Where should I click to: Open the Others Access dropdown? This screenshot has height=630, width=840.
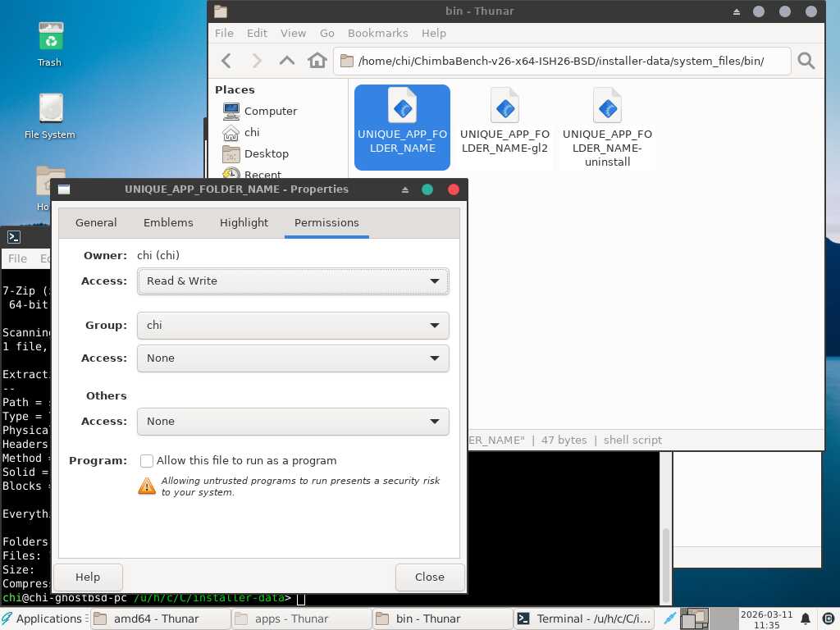(x=293, y=422)
